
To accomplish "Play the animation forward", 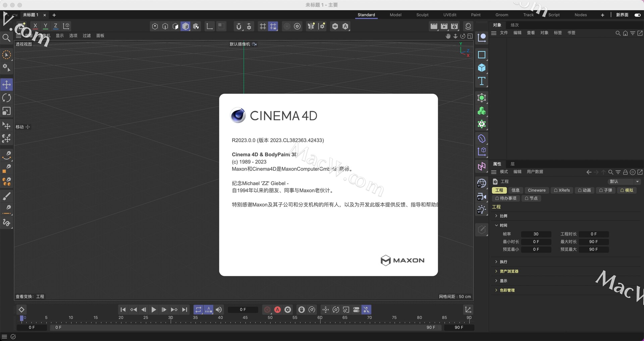I will [154, 309].
